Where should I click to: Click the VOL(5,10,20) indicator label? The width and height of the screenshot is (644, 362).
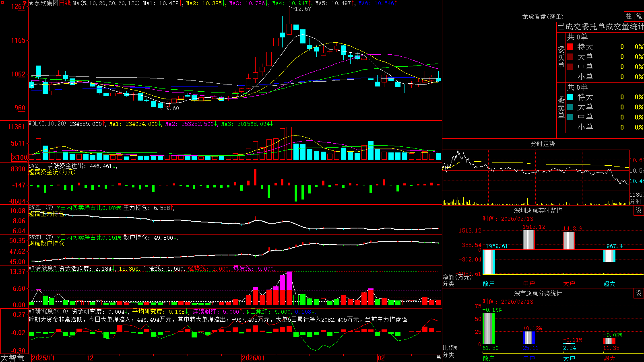tap(47, 123)
